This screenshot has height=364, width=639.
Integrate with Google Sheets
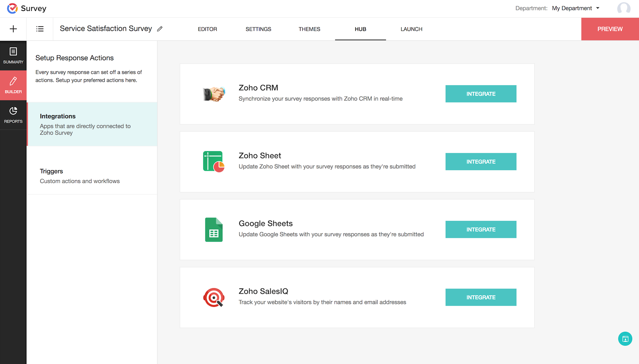click(x=481, y=230)
